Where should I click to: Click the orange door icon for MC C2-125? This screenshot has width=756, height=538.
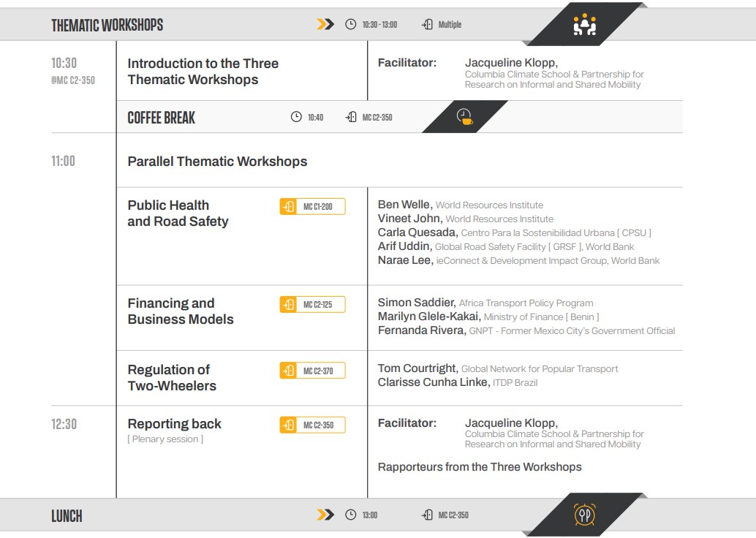tap(288, 305)
